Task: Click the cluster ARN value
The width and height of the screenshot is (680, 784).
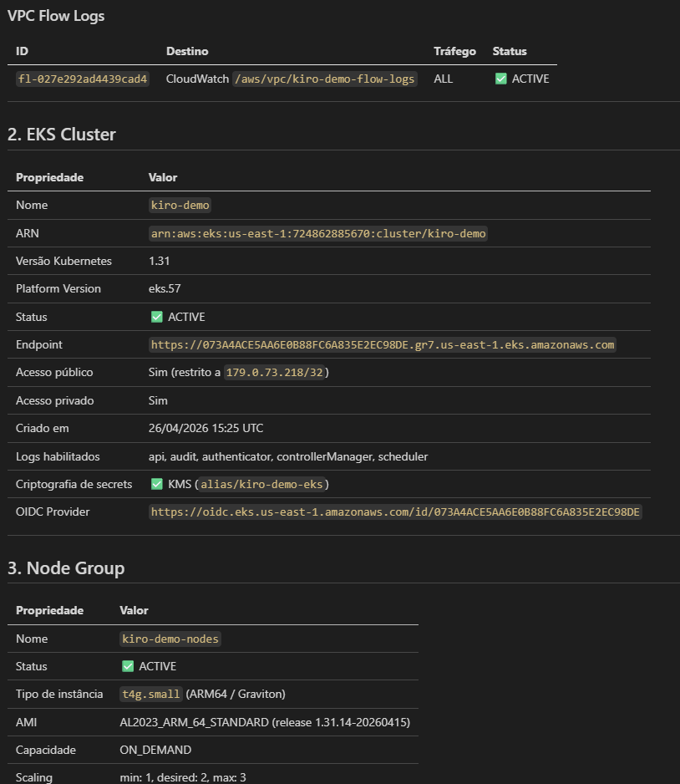Action: point(317,233)
